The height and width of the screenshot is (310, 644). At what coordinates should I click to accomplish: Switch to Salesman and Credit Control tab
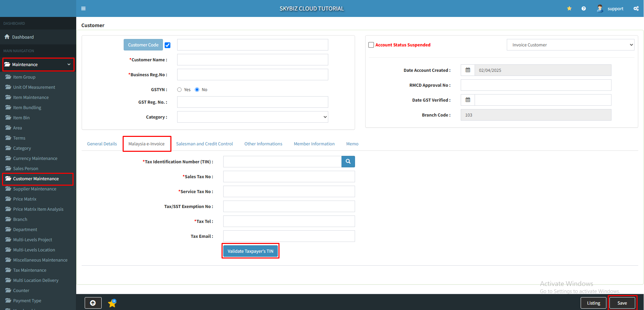(204, 144)
